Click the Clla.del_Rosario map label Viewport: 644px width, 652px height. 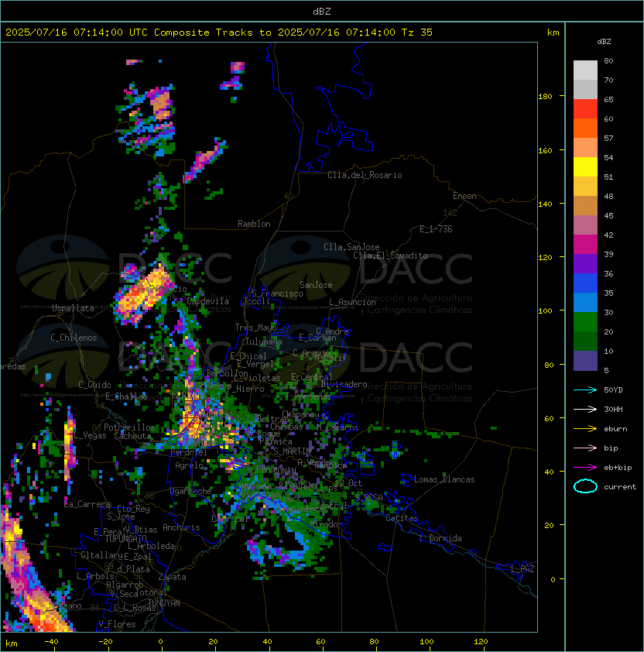[x=365, y=175]
